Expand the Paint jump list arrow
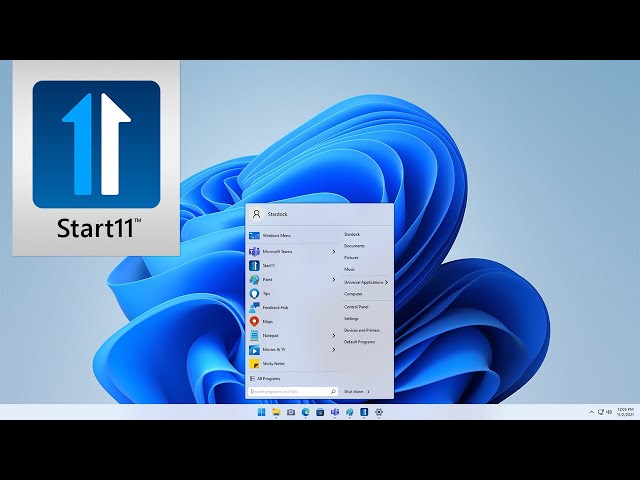The image size is (640, 480). pyautogui.click(x=333, y=280)
